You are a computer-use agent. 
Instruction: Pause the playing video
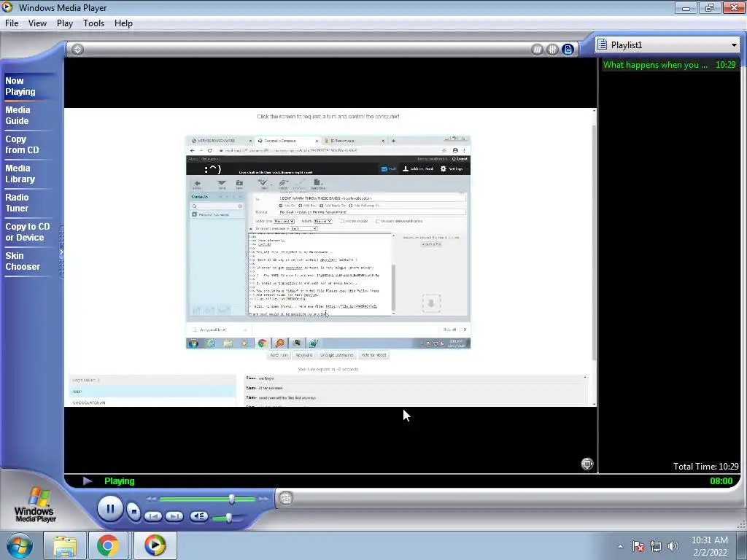[110, 509]
